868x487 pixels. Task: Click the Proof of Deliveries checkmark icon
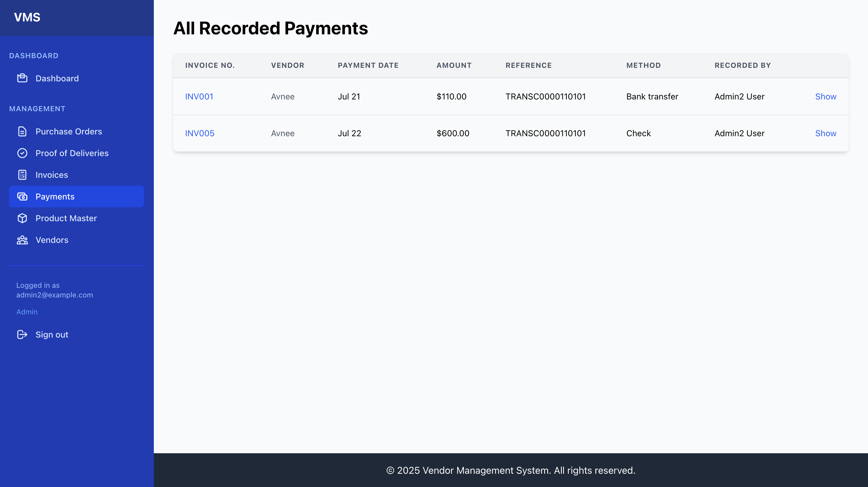coord(22,153)
